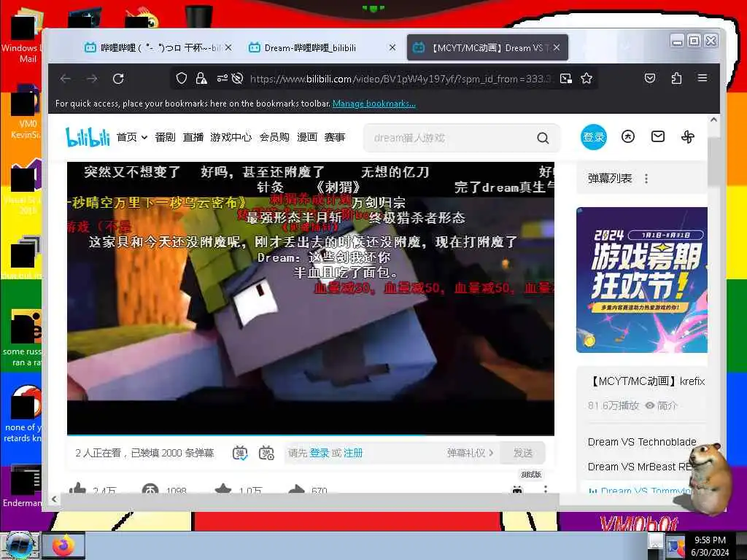Click the taskbar clock showing 9:58 PM

pos(710,545)
